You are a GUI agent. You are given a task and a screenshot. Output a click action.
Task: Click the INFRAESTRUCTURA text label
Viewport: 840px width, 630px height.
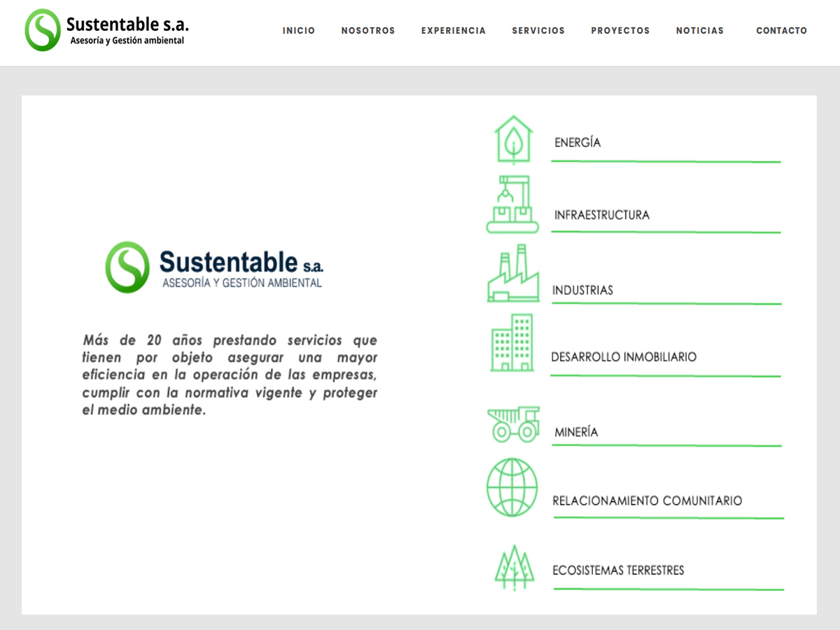[x=602, y=215]
